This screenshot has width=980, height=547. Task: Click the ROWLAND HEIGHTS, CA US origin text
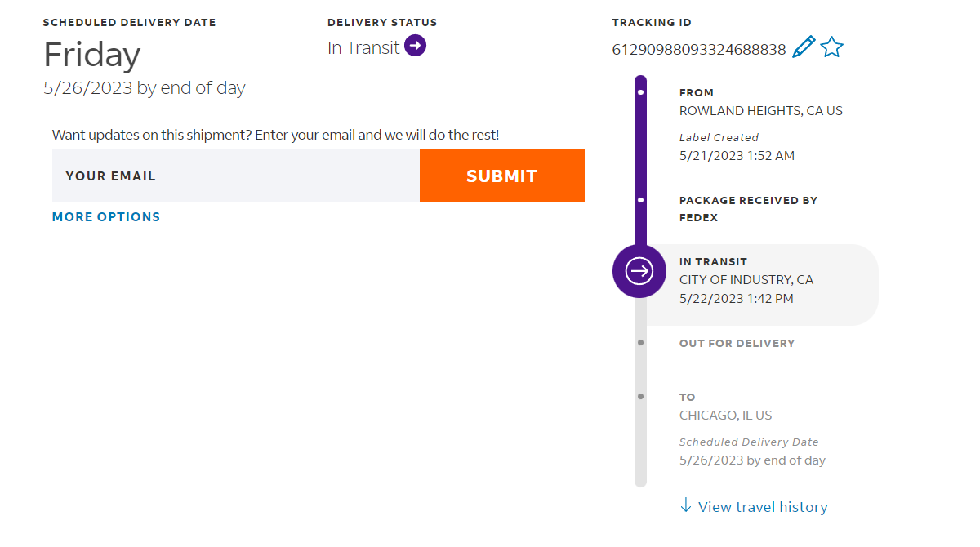coord(760,111)
